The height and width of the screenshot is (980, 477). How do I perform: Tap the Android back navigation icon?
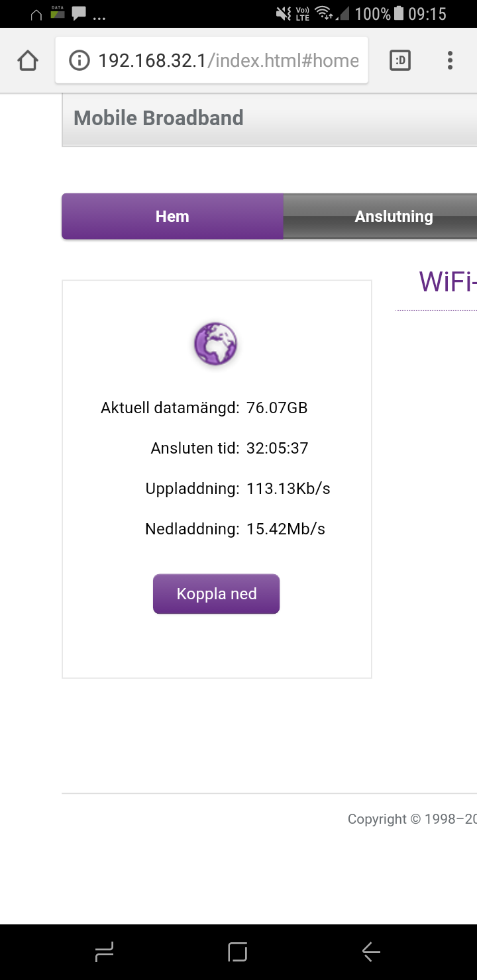(x=371, y=952)
